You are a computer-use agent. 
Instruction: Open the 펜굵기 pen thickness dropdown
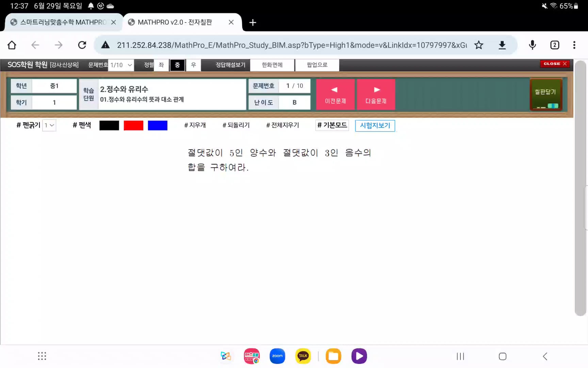(49, 125)
